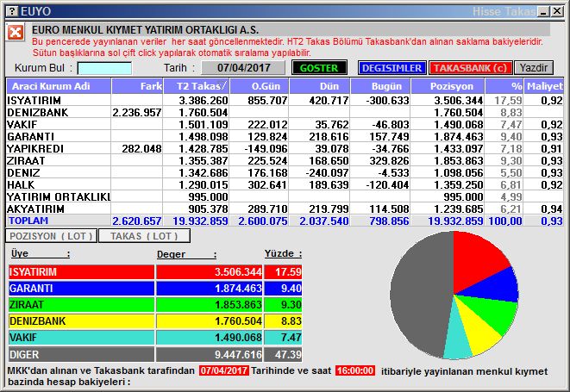Viewport: 570px width, 392px height.
Task: Switch to TAKAS ( LOT ) tab
Action: (144, 236)
